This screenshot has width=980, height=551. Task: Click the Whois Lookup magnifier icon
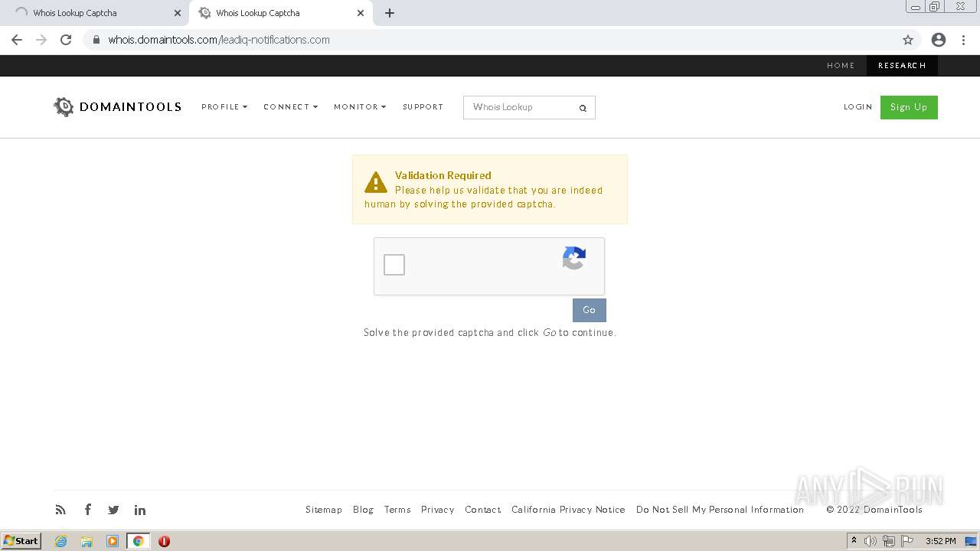pyautogui.click(x=583, y=108)
